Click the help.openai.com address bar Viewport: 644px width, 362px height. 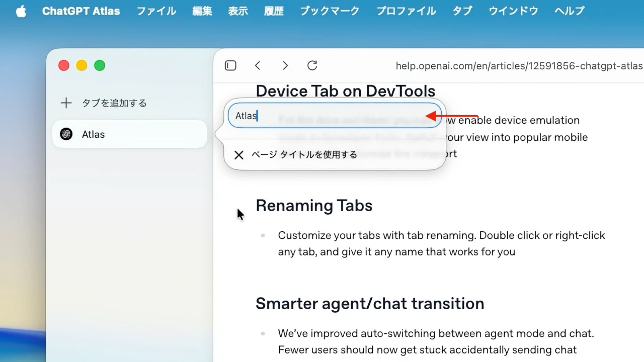(518, 66)
